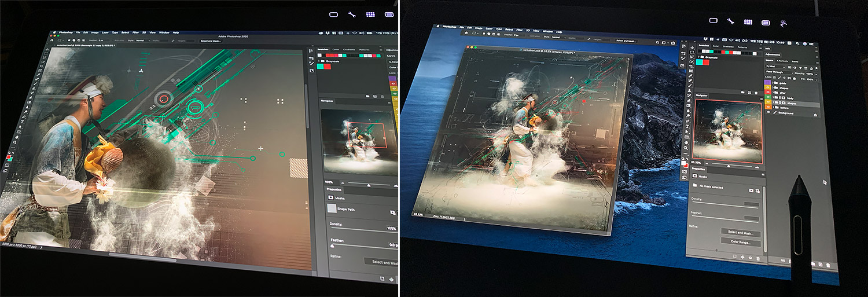Image resolution: width=868 pixels, height=297 pixels.
Task: Add pixel mask beside No mask selected
Action: pos(751,190)
